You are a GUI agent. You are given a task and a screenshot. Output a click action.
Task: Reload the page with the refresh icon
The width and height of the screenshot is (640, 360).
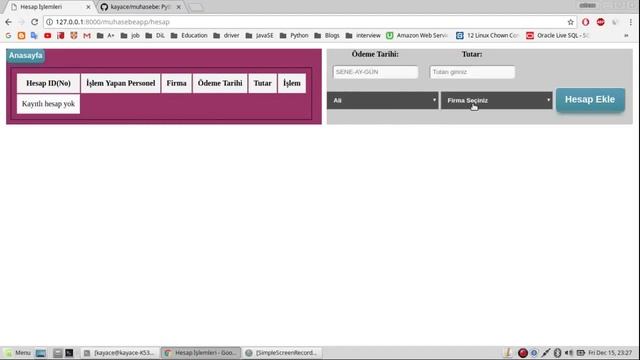35,22
